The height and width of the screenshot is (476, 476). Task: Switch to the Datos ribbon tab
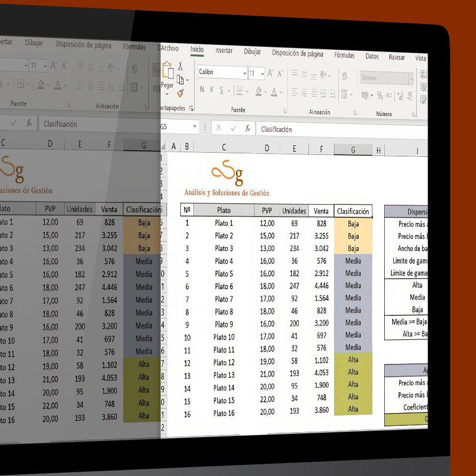(x=372, y=57)
